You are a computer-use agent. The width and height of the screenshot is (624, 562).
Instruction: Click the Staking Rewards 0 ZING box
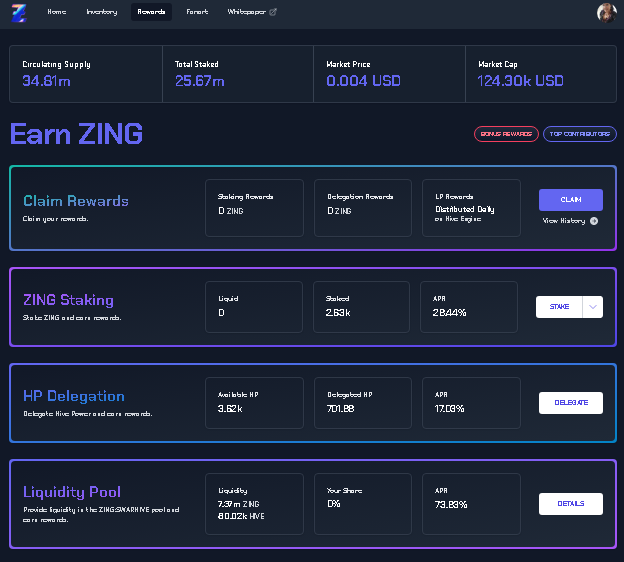[x=254, y=208]
